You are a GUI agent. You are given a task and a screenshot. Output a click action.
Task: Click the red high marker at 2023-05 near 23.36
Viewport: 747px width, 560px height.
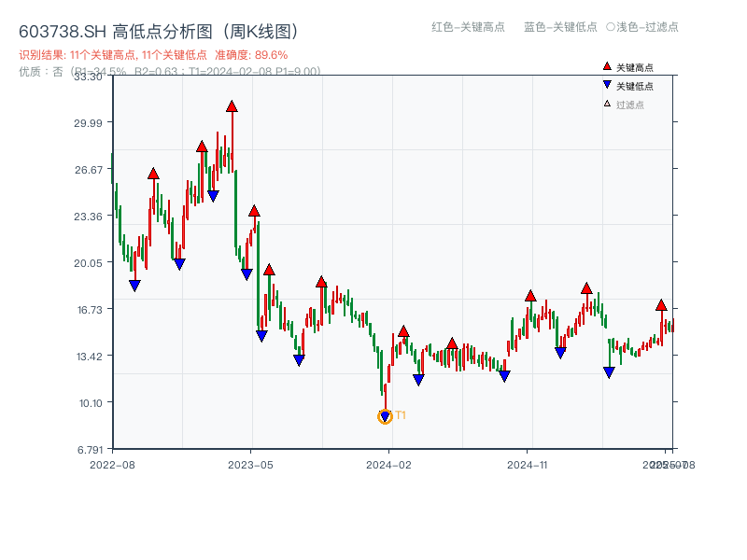254,211
